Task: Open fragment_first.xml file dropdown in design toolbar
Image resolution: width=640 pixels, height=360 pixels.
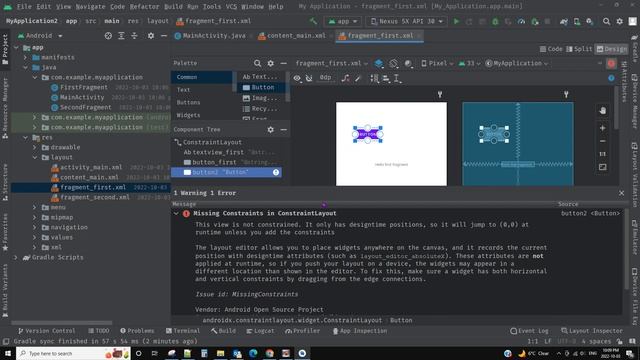Action: tap(331, 63)
